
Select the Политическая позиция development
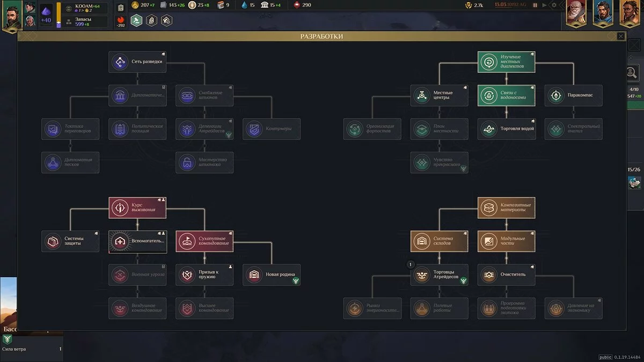point(137,129)
